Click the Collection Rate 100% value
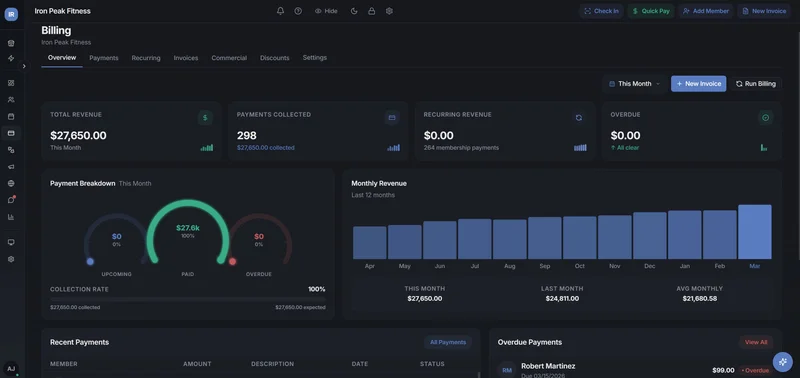Image resolution: width=800 pixels, height=378 pixels. click(316, 289)
